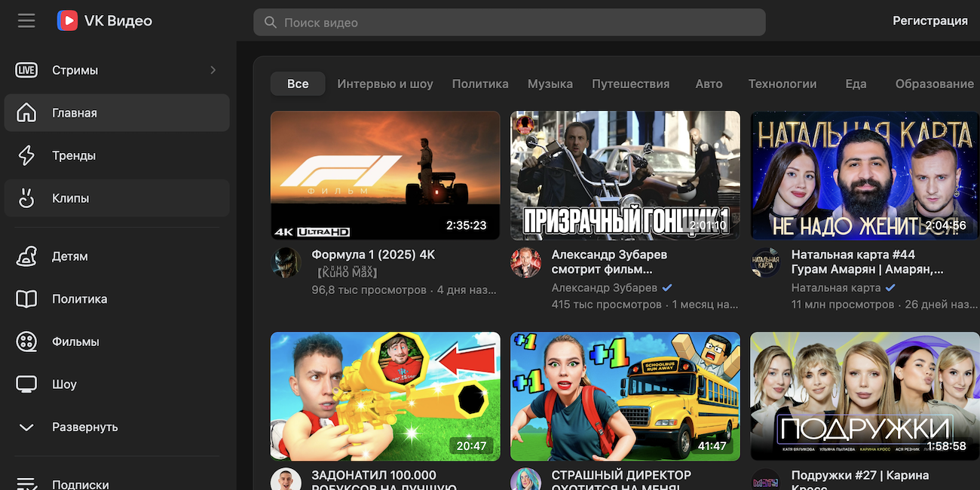
Task: Select the Детям sidebar icon
Action: pyautogui.click(x=26, y=256)
